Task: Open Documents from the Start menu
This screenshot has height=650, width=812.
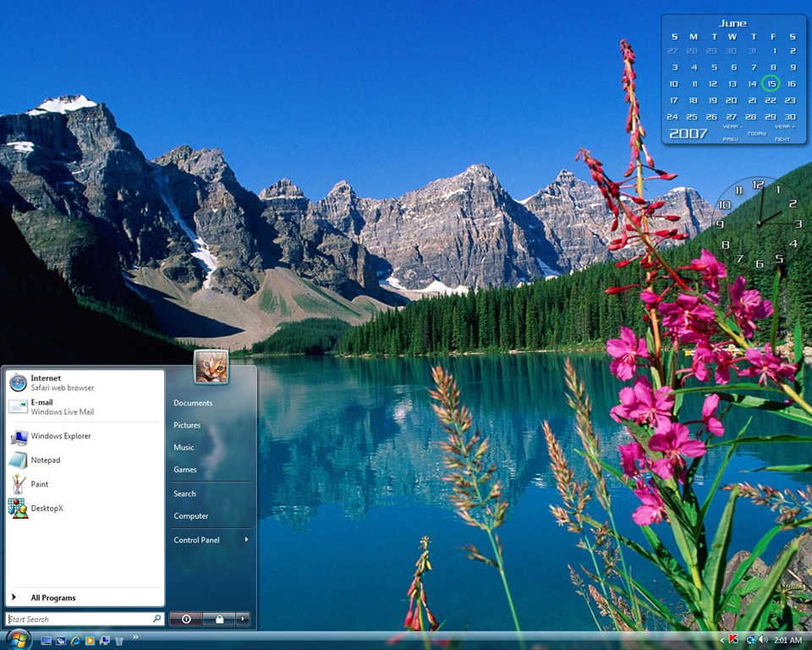Action: tap(193, 403)
